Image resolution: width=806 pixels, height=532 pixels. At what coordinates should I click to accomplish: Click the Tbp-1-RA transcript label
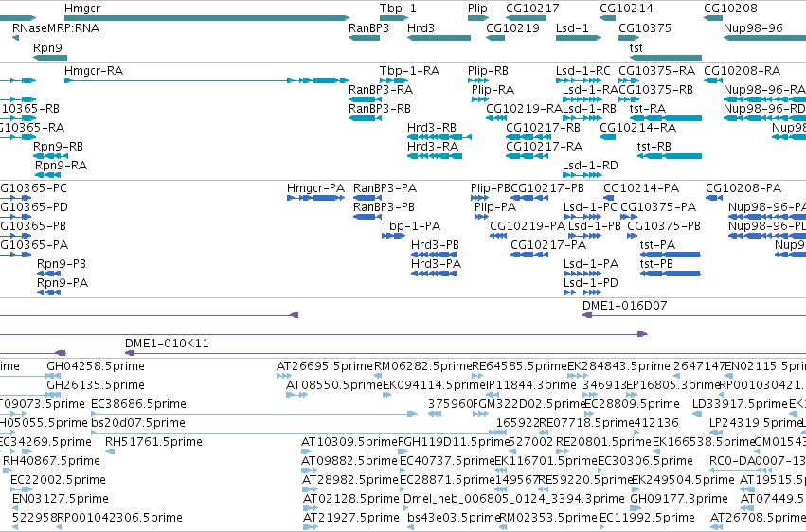pos(409,71)
